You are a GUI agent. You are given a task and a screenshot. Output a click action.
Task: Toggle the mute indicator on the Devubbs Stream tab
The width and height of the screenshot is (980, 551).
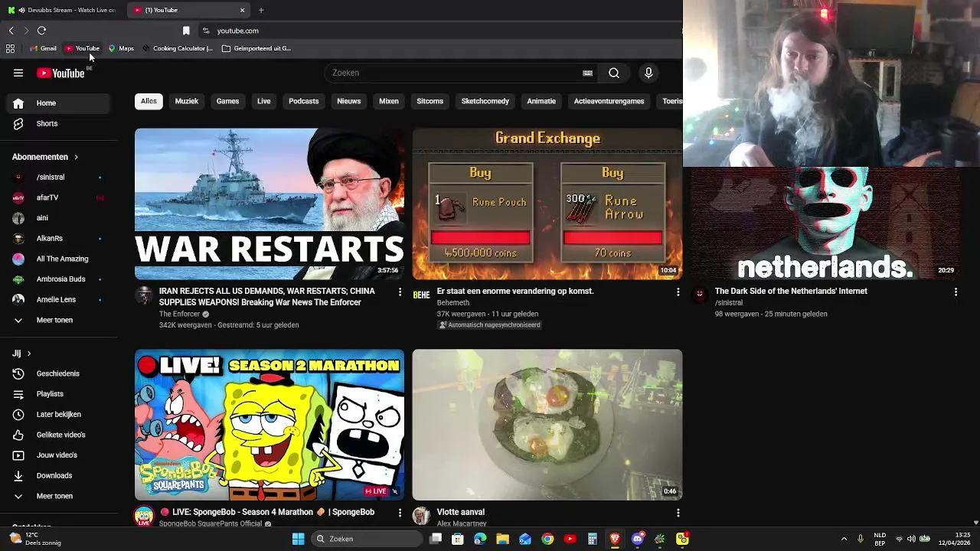[21, 10]
